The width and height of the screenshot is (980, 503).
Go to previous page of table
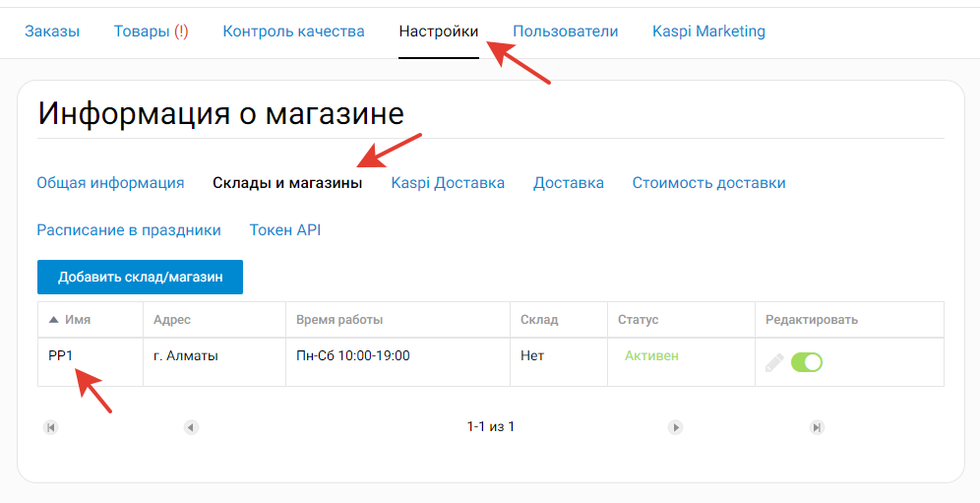[x=191, y=427]
